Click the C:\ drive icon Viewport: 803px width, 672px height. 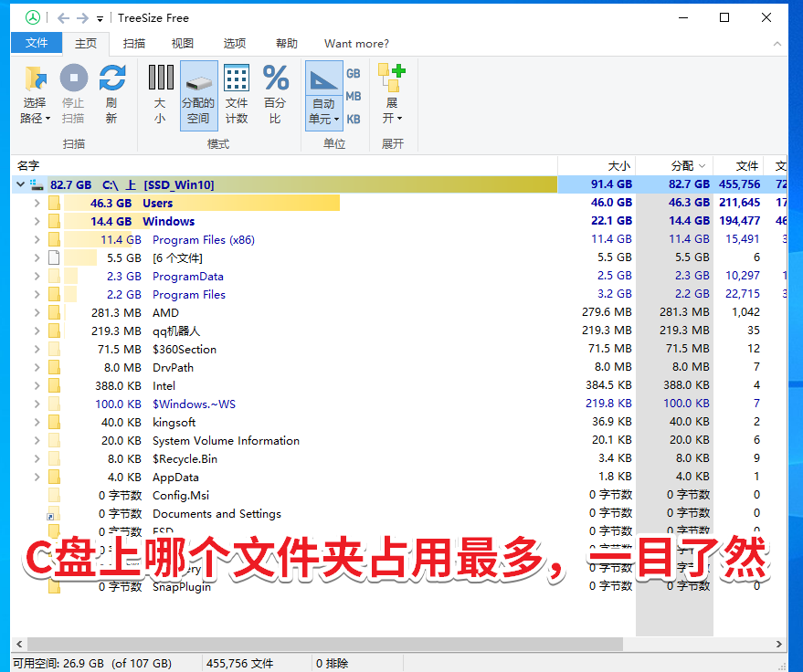(37, 184)
